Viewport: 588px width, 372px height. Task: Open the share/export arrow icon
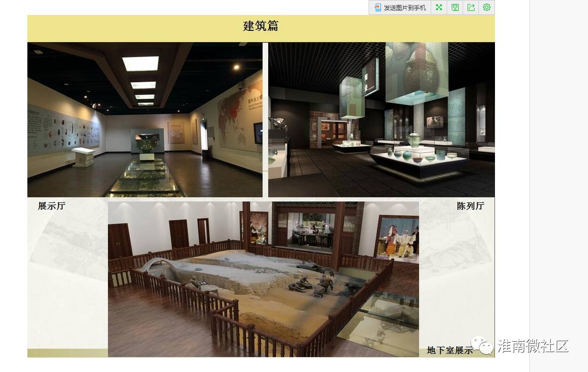tap(471, 7)
